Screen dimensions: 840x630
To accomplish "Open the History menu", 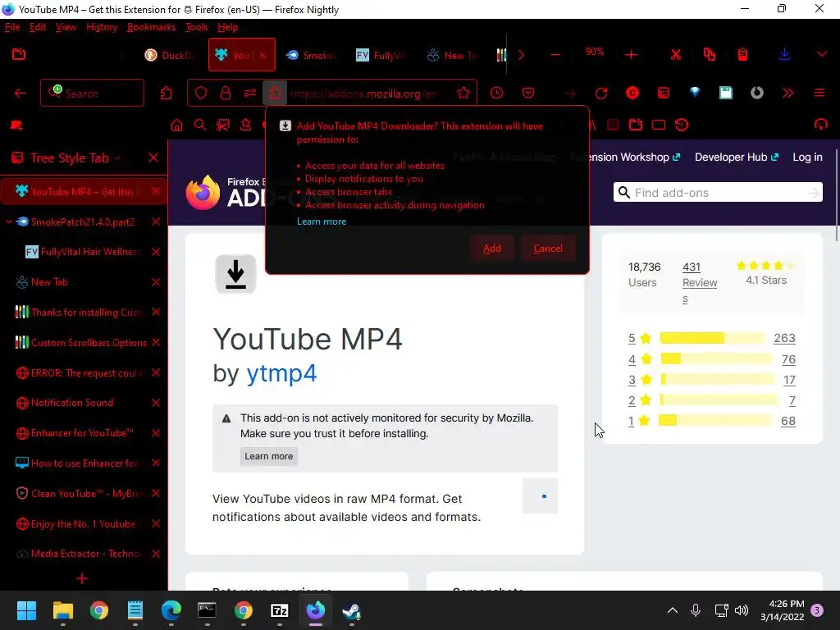I will coord(102,27).
